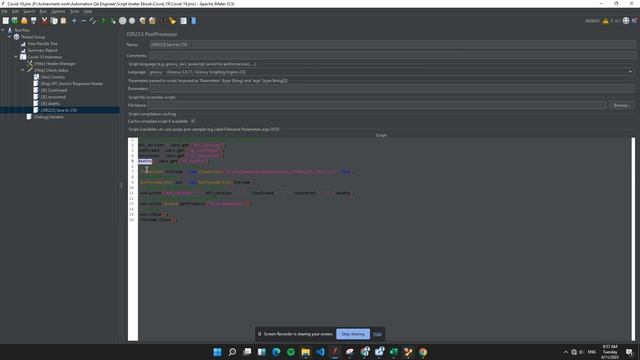
Task: Start the test with the green Run icon
Action: (104, 21)
